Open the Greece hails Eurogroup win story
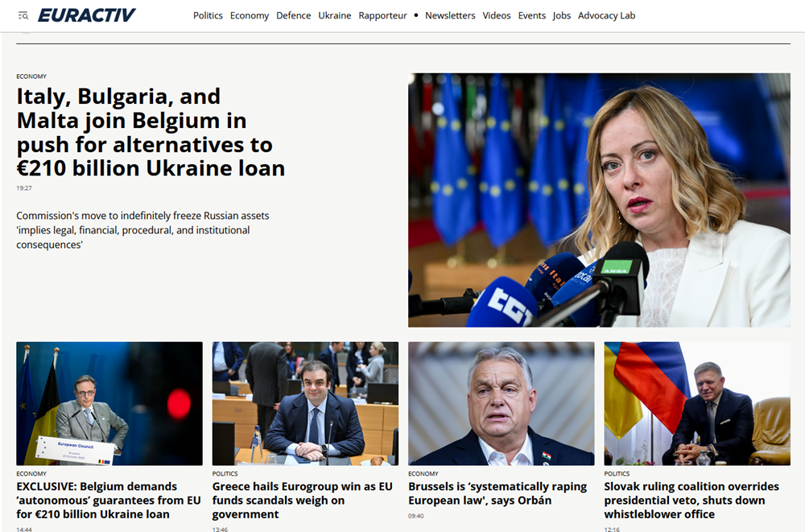Screen dimensions: 805x532 point(303,500)
